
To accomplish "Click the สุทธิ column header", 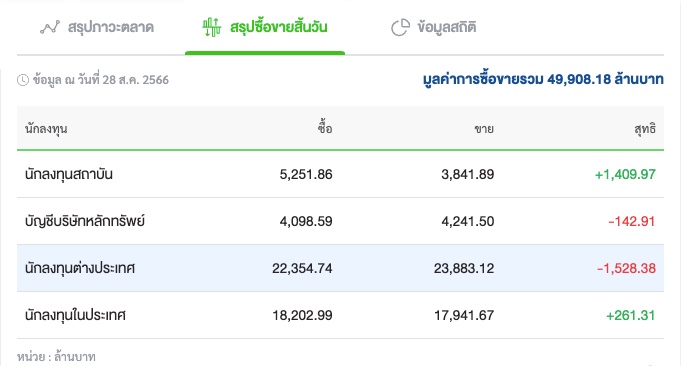I will point(645,129).
